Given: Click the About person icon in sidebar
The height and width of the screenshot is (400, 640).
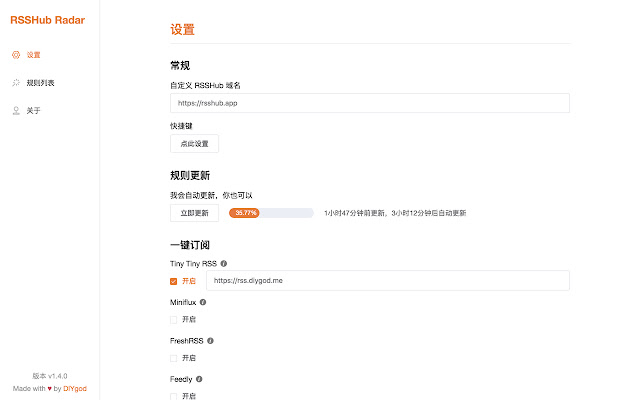Looking at the screenshot, I should tap(15, 111).
